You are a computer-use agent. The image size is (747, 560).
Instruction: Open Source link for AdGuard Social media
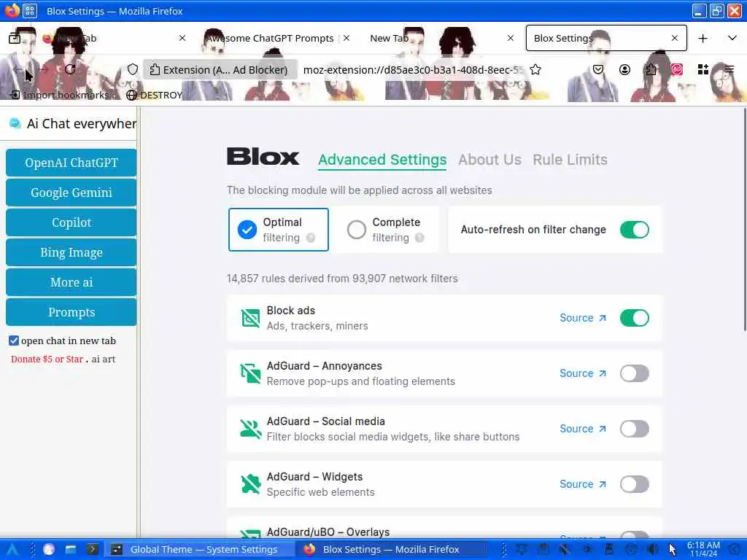point(583,429)
